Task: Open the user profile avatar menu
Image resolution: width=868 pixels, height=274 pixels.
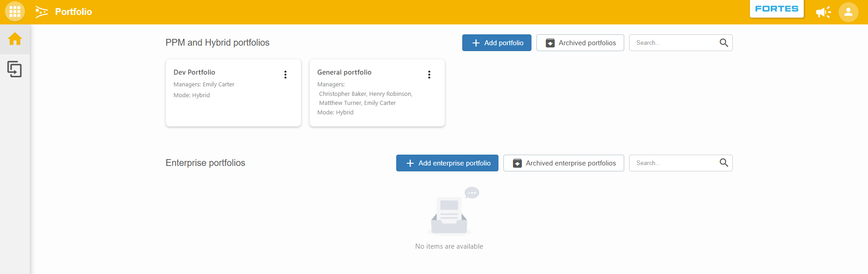Action: tap(848, 12)
